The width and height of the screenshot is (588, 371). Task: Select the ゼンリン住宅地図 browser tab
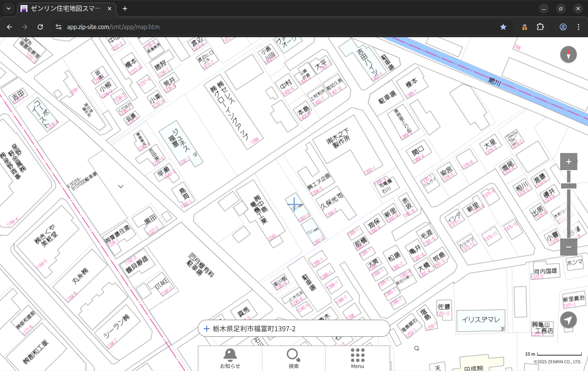click(64, 9)
